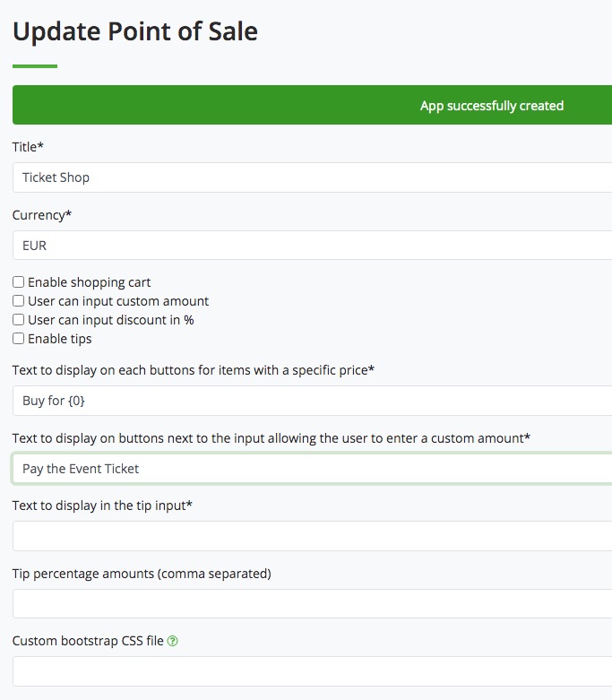Click the Title field containing 'Ticket Shop'
This screenshot has width=612, height=700.
312,177
